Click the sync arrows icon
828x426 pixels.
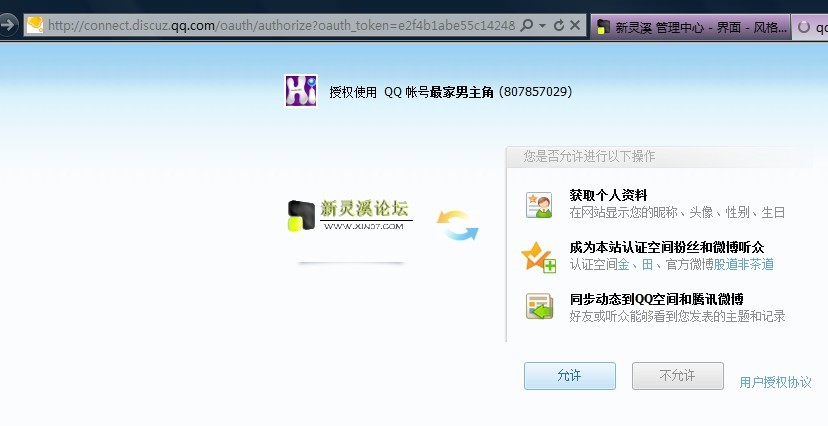[x=457, y=225]
